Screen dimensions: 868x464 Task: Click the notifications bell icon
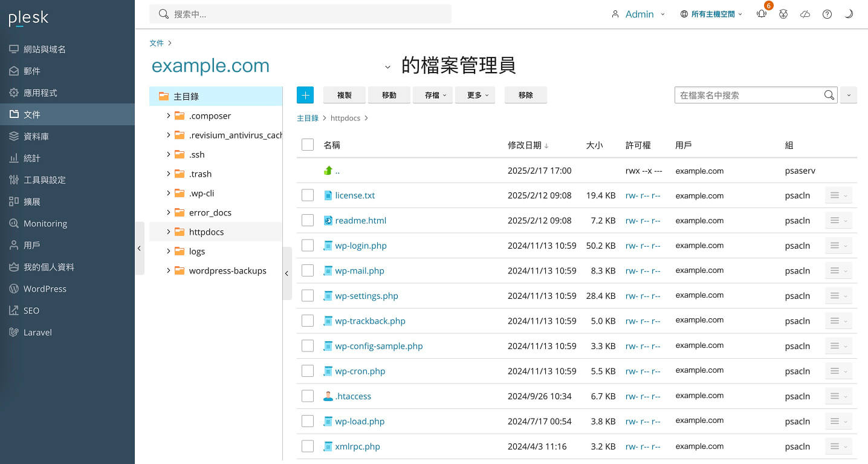point(762,15)
